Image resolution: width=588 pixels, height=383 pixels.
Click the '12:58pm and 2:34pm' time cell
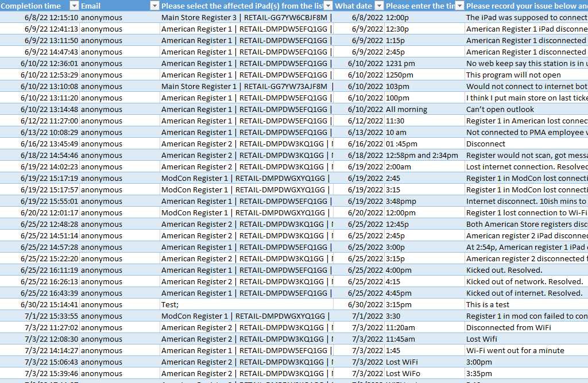point(422,156)
